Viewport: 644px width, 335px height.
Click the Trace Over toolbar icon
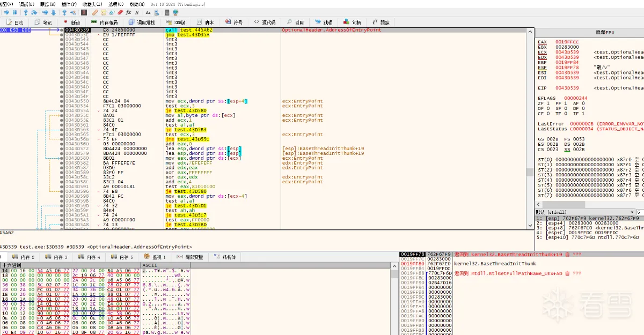click(x=54, y=12)
